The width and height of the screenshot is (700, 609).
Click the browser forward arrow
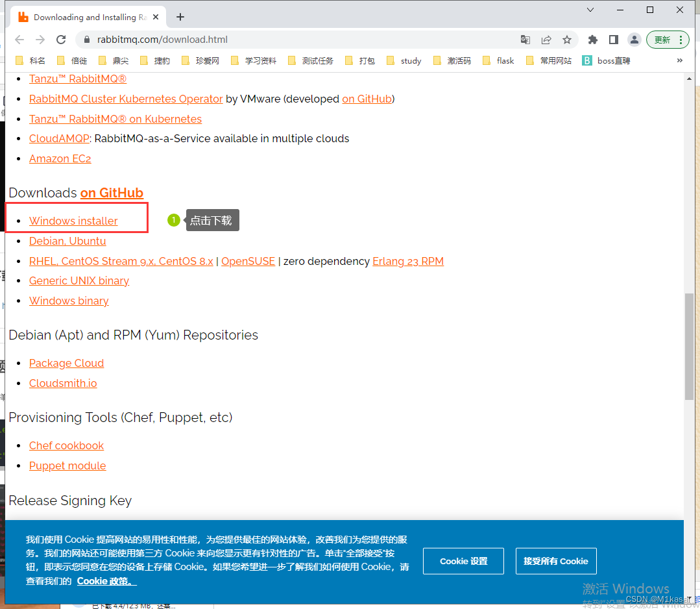pyautogui.click(x=40, y=40)
